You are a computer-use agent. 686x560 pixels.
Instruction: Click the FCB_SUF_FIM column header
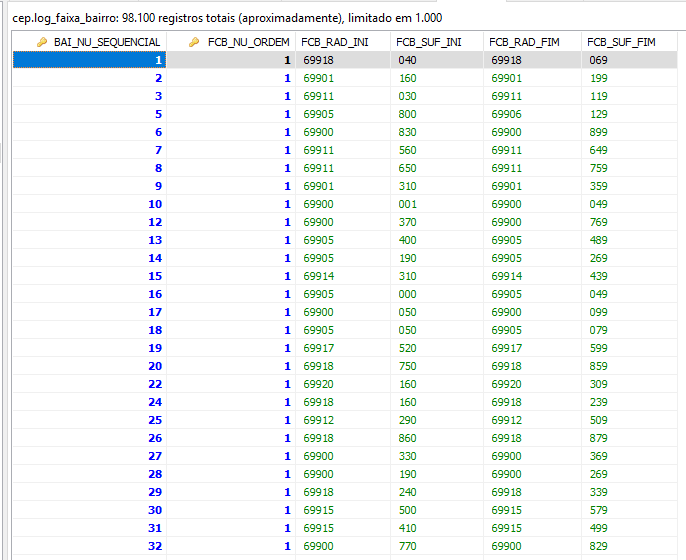[x=621, y=42]
